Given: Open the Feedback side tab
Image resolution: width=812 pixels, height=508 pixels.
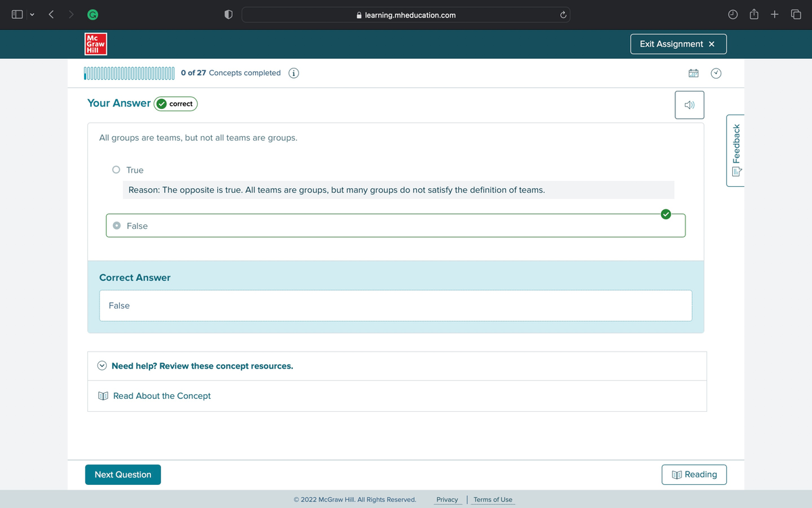Looking at the screenshot, I should 736,150.
